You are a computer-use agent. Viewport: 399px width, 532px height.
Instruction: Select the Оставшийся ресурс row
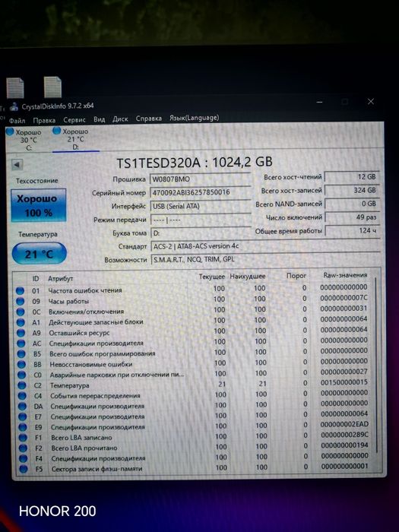point(194,331)
